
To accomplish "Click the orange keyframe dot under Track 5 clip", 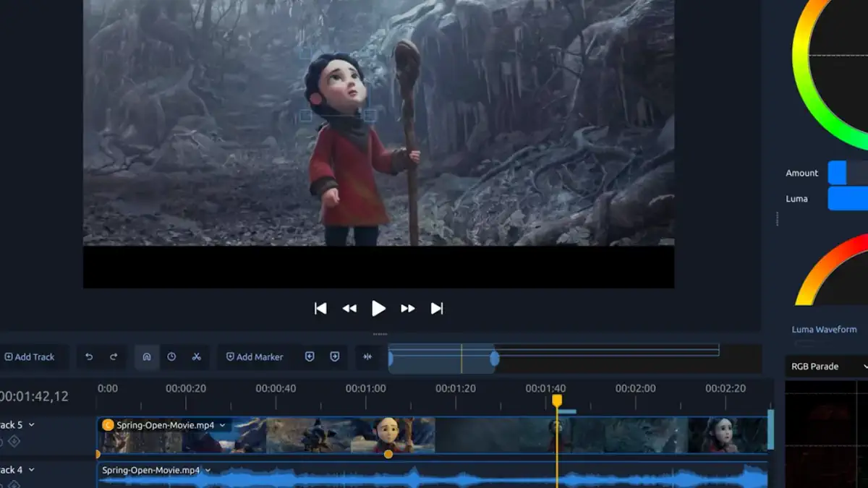I will pos(388,454).
